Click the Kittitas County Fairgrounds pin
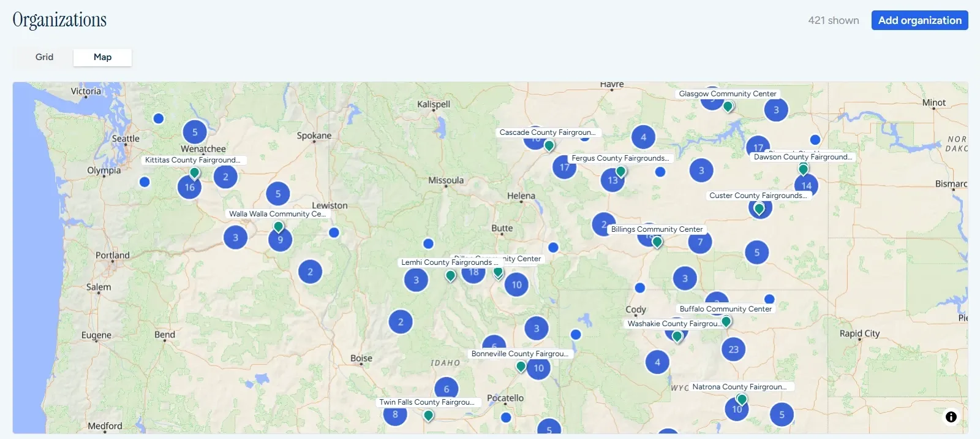This screenshot has width=980, height=439. (195, 173)
